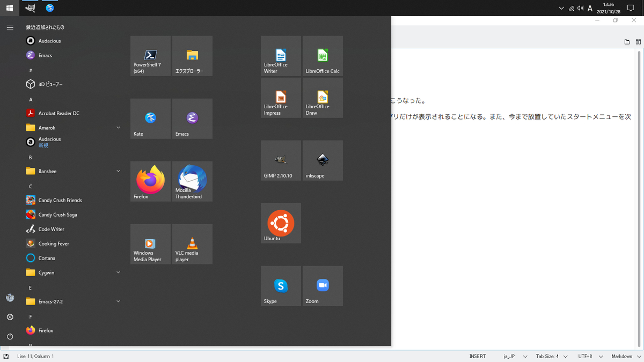The image size is (644, 362).
Task: Click Line 11, Column 1 indicator
Action: (x=35, y=356)
